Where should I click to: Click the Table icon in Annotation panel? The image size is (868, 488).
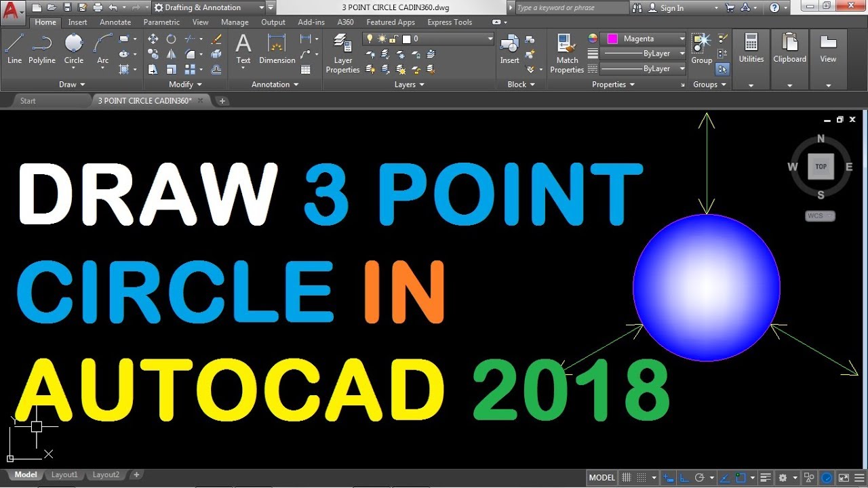tap(306, 69)
